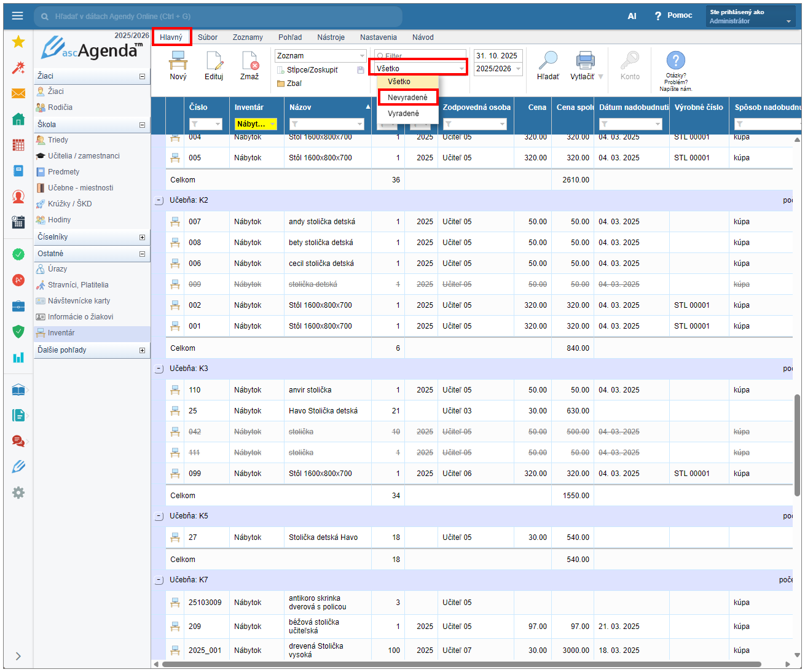
Task: Open the Hľadať magnifier tool
Action: pyautogui.click(x=548, y=61)
